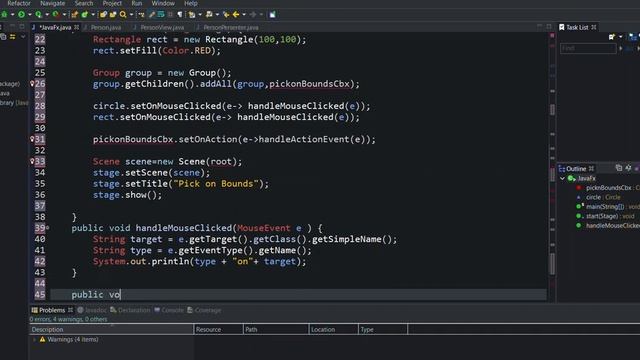Open the Search menu
Screen dimensions: 640x360
(x=84, y=3)
